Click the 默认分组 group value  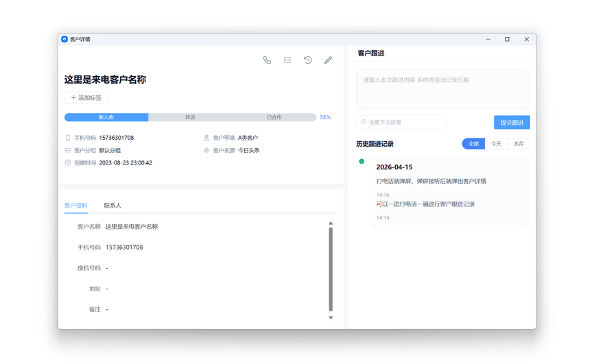110,150
